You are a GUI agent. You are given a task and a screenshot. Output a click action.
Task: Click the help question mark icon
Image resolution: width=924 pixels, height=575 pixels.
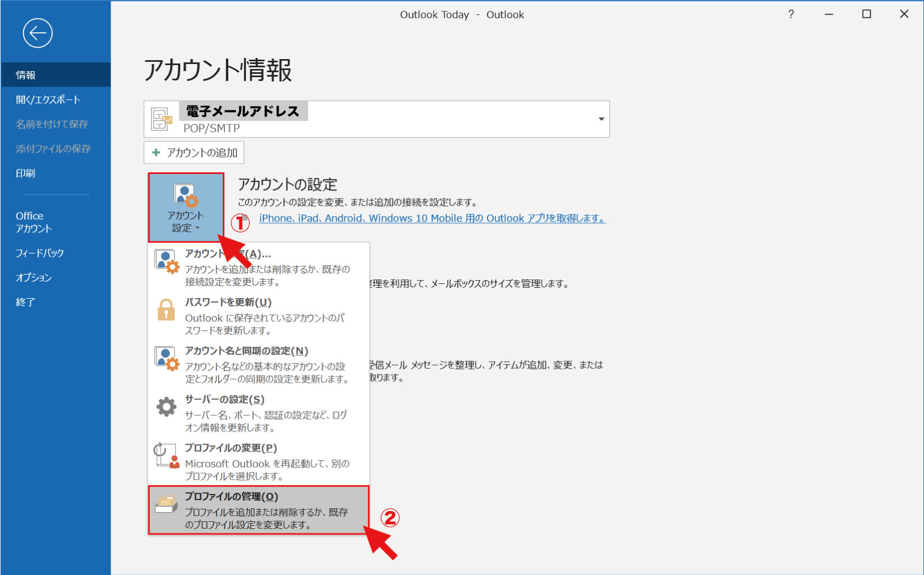[790, 14]
